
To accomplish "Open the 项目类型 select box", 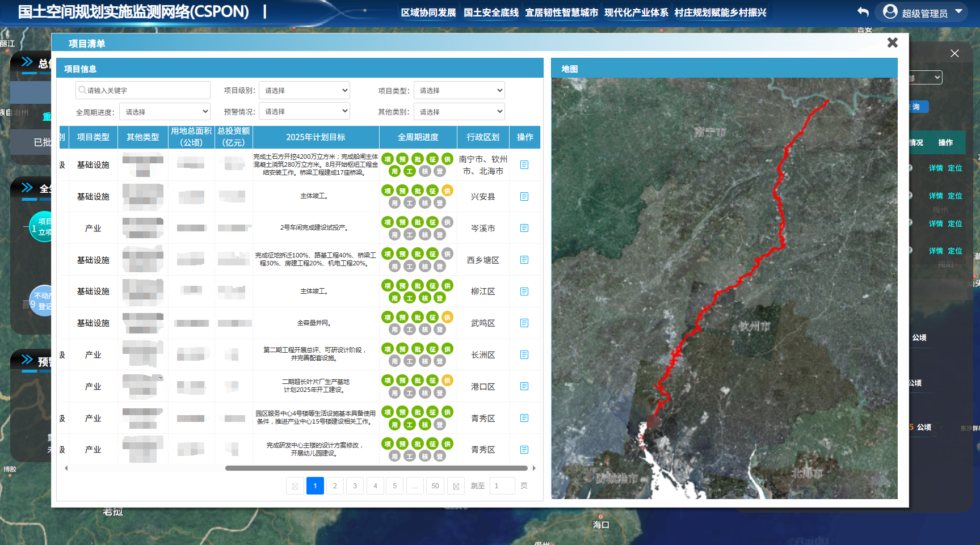I will tap(459, 91).
